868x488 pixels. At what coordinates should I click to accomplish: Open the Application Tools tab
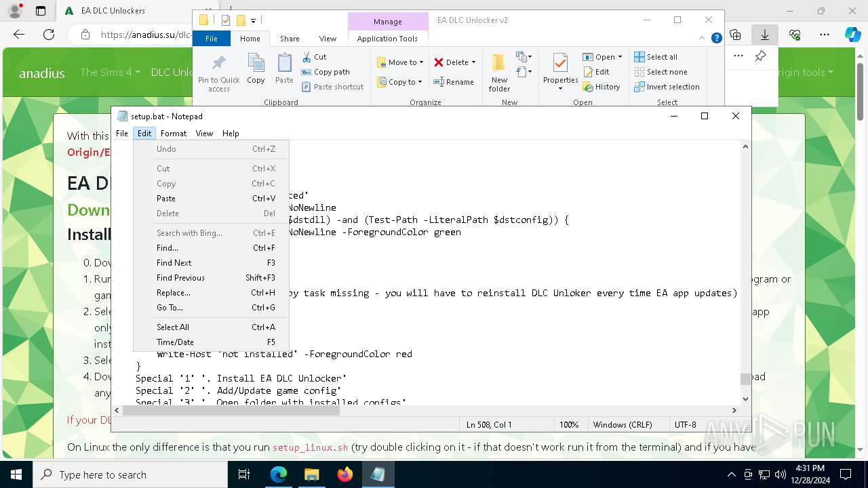[387, 39]
